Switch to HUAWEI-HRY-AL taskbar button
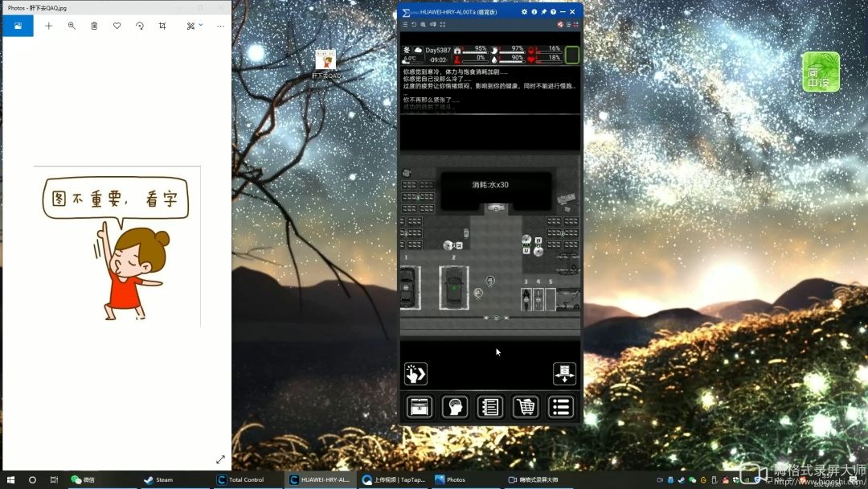Screen dimensions: 868x489 click(x=321, y=479)
